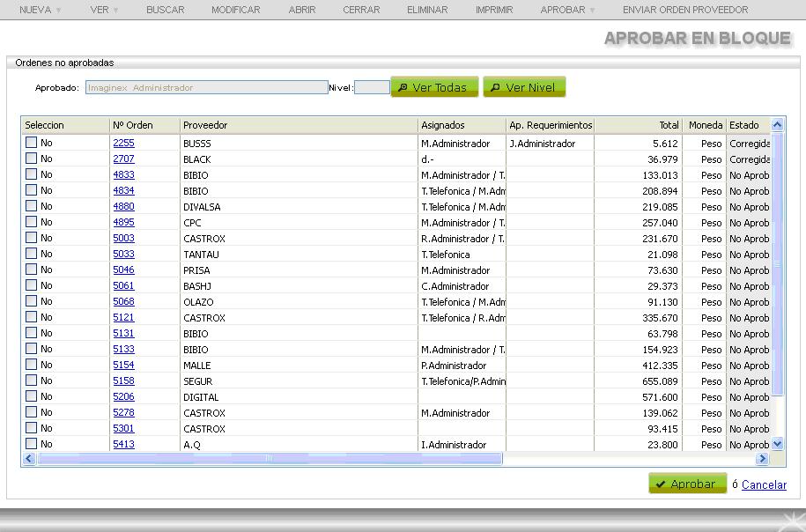Check the box for order 2255
Viewport: 806px width, 532px height.
pyautogui.click(x=32, y=143)
